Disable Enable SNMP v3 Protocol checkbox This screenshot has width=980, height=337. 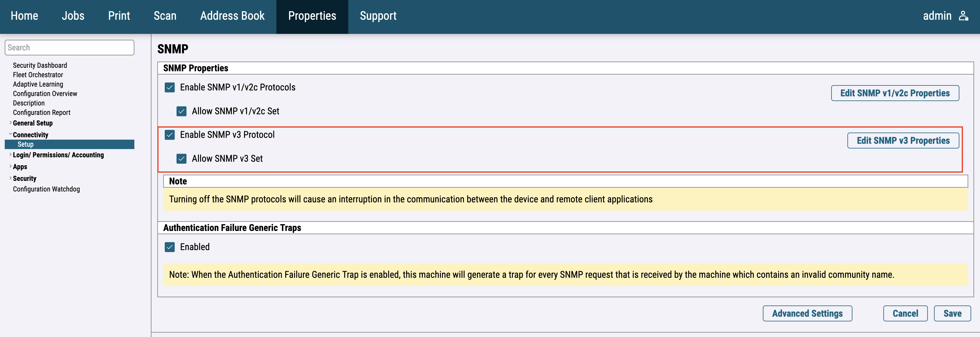tap(170, 135)
